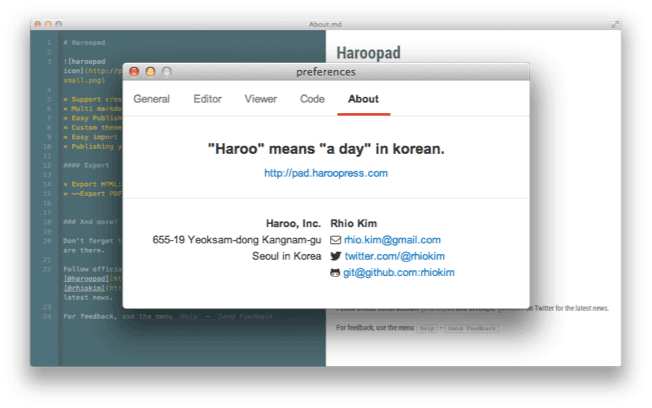
Task: Click the Twitter bird icon
Action: click(335, 256)
